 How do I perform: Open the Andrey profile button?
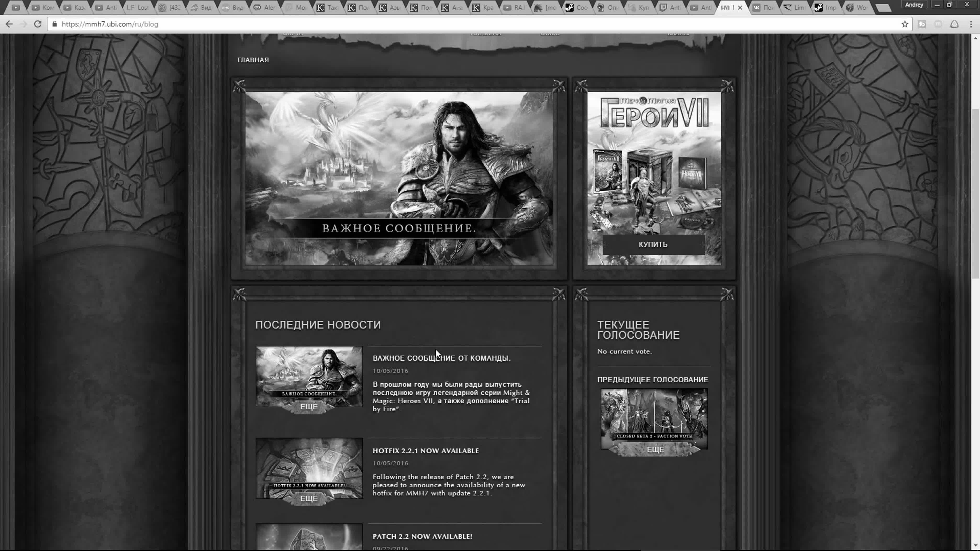(914, 5)
